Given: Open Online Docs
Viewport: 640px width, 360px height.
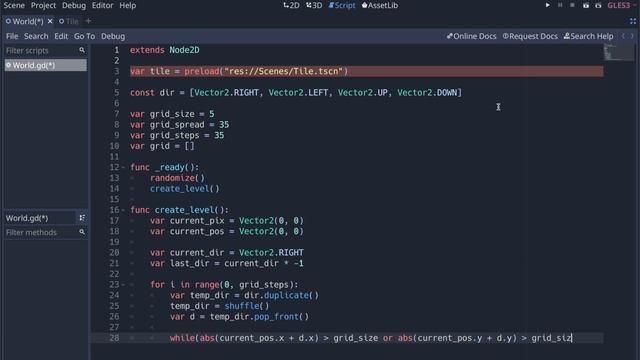Looking at the screenshot, I should (x=471, y=36).
